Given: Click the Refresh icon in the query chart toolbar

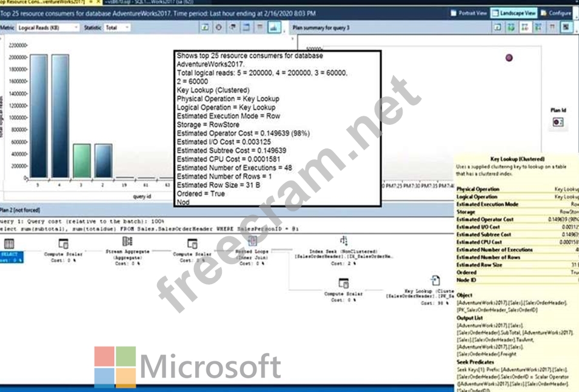Looking at the screenshot, I should pos(206,27).
